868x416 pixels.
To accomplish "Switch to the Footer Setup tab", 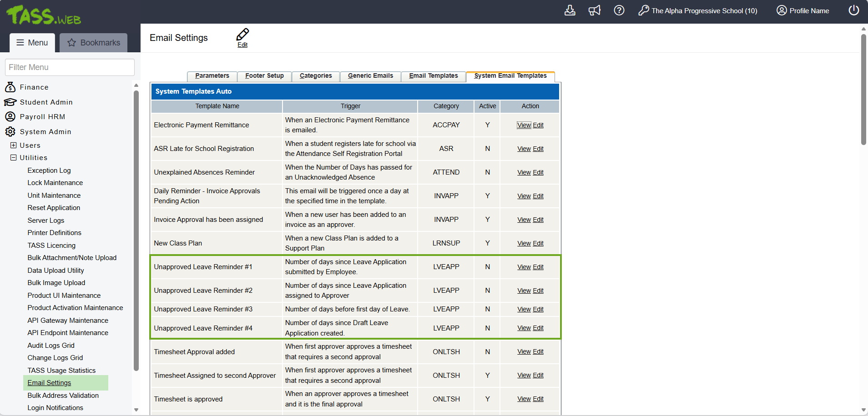I will coord(264,76).
